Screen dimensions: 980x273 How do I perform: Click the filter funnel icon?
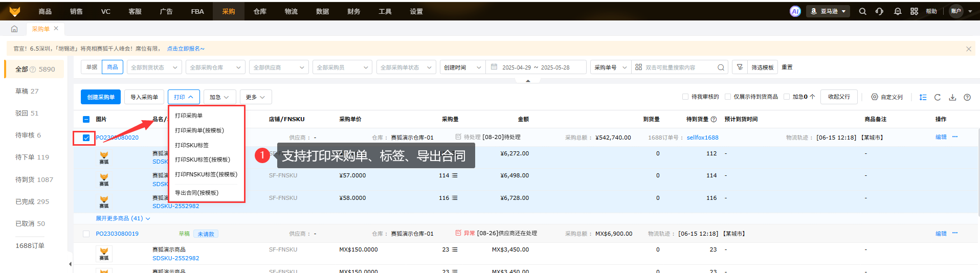[x=740, y=67]
